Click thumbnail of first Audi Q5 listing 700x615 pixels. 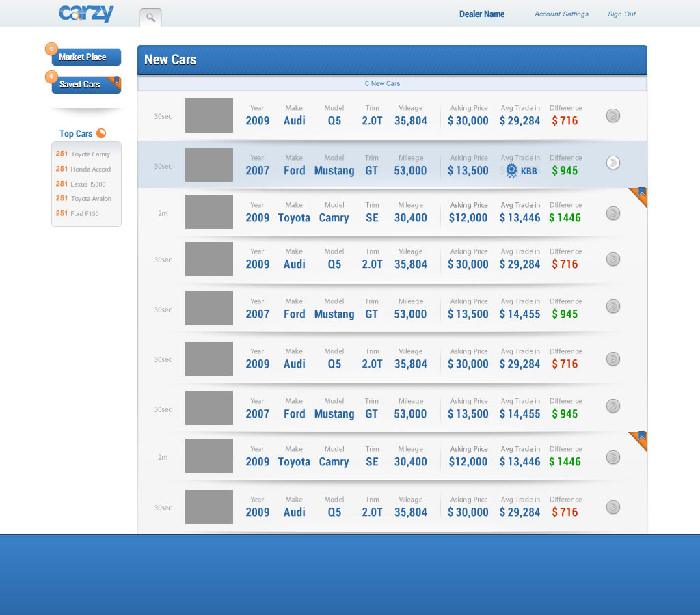pos(209,115)
